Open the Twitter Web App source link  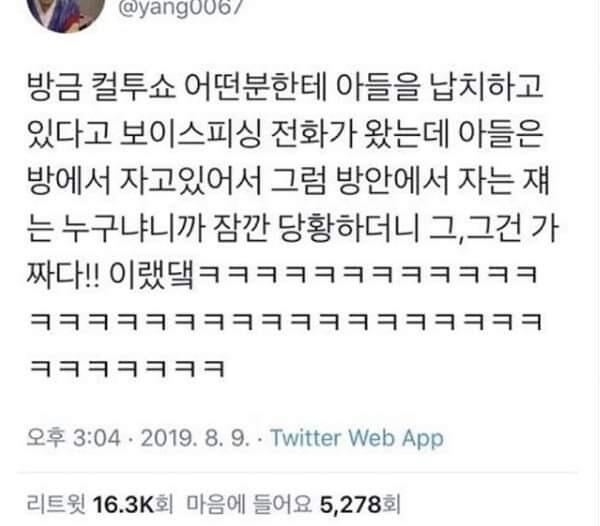click(357, 438)
